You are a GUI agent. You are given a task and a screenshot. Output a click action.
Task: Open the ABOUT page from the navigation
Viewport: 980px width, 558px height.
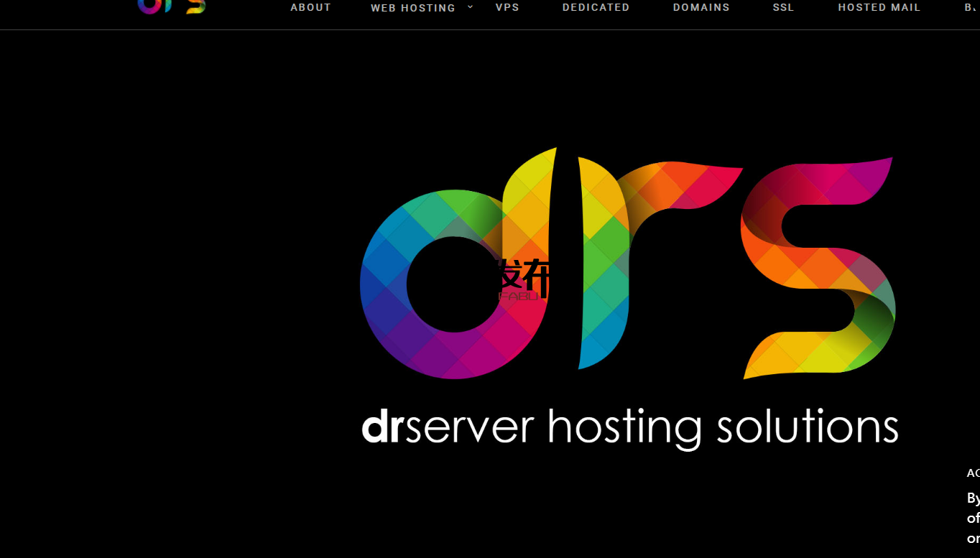pos(310,8)
